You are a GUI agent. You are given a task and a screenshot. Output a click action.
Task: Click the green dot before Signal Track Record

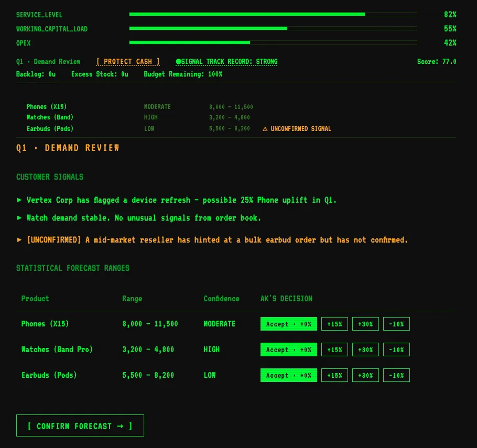point(179,62)
